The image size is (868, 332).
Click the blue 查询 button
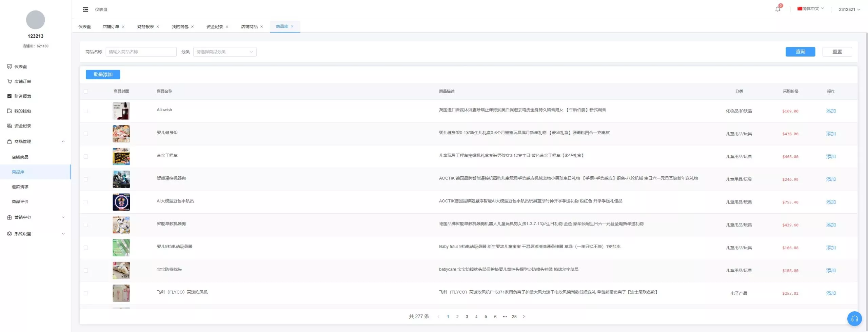[x=800, y=52]
